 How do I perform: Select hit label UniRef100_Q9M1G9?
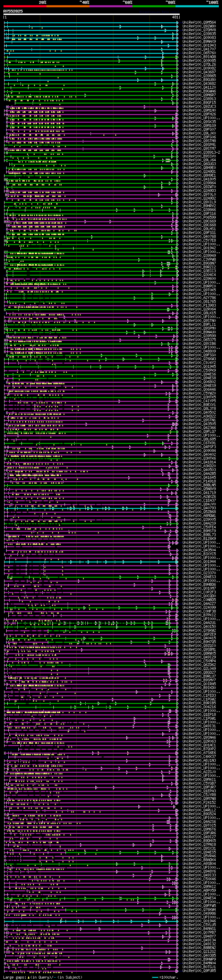[199, 125]
